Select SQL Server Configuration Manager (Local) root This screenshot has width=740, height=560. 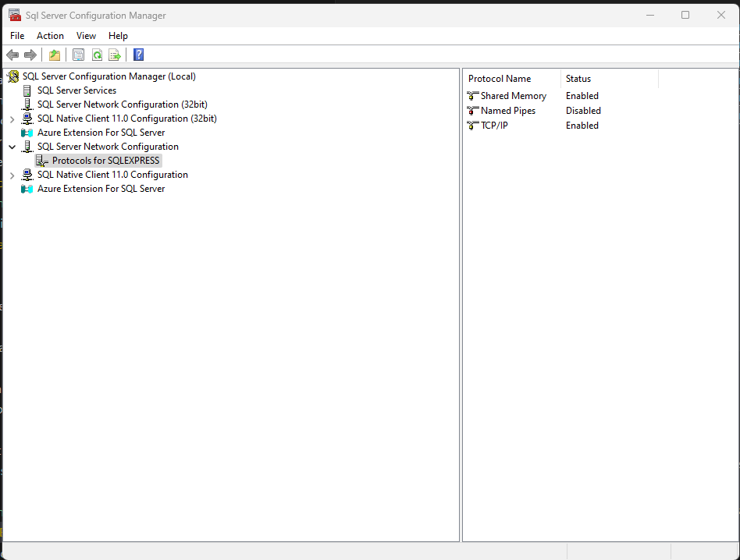click(109, 76)
